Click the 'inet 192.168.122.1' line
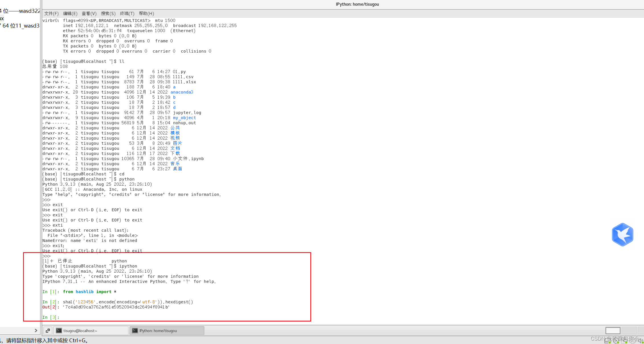This screenshot has width=644, height=344. point(150,26)
